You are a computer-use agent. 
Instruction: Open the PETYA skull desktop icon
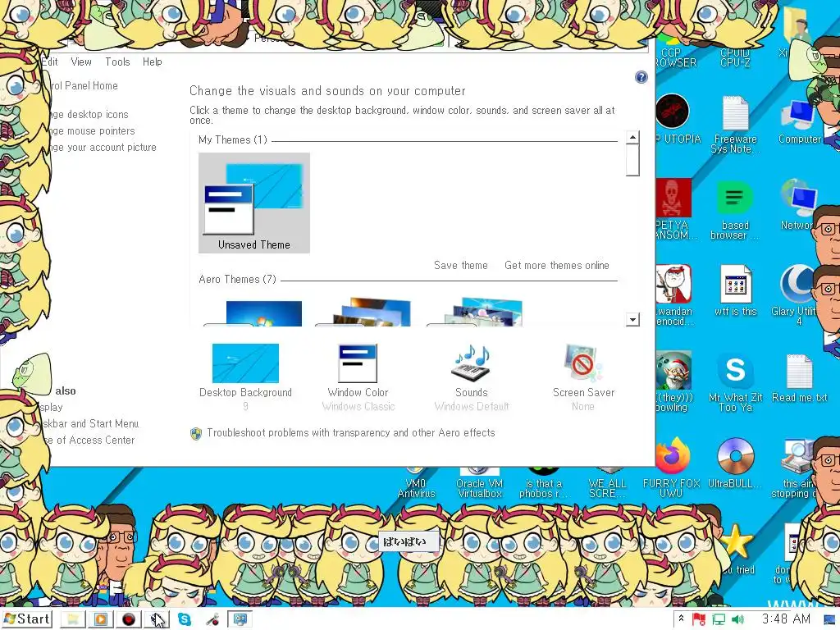[x=674, y=199]
